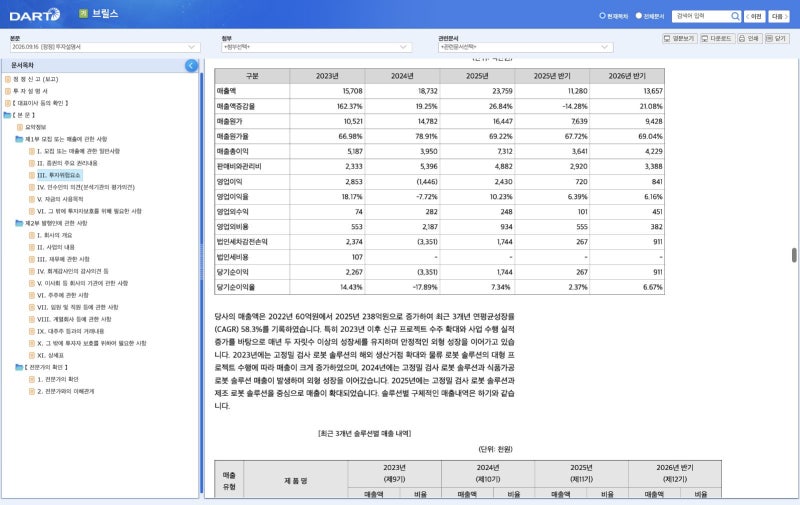
Task: Select the 전체문서 search scope radio
Action: [x=638, y=16]
